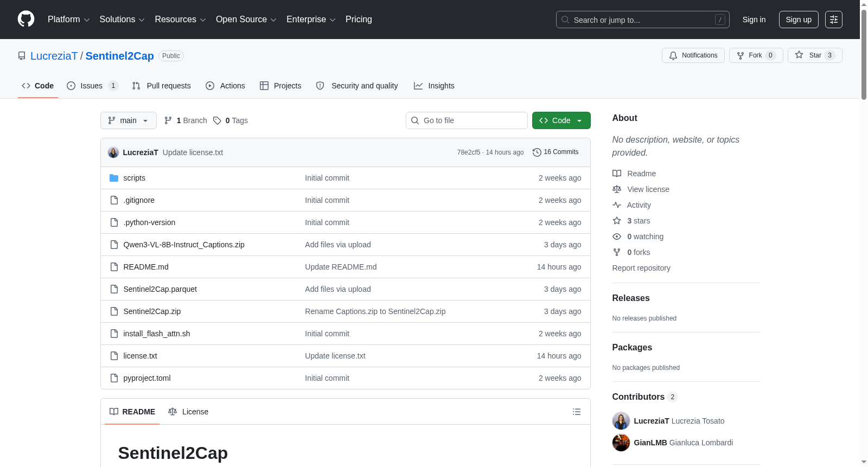Click the file icon next to Sentinel2Cap.parquet
868x467 pixels.
[114, 289]
